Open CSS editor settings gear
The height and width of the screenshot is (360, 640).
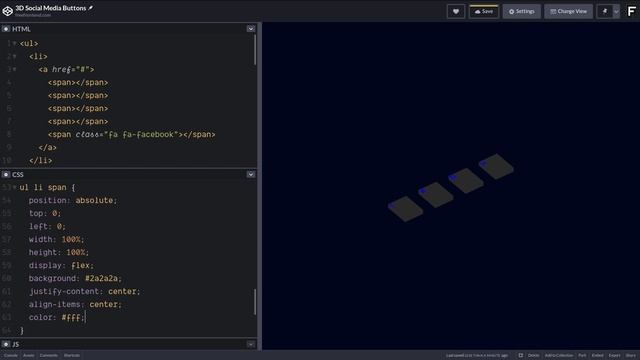click(6, 174)
